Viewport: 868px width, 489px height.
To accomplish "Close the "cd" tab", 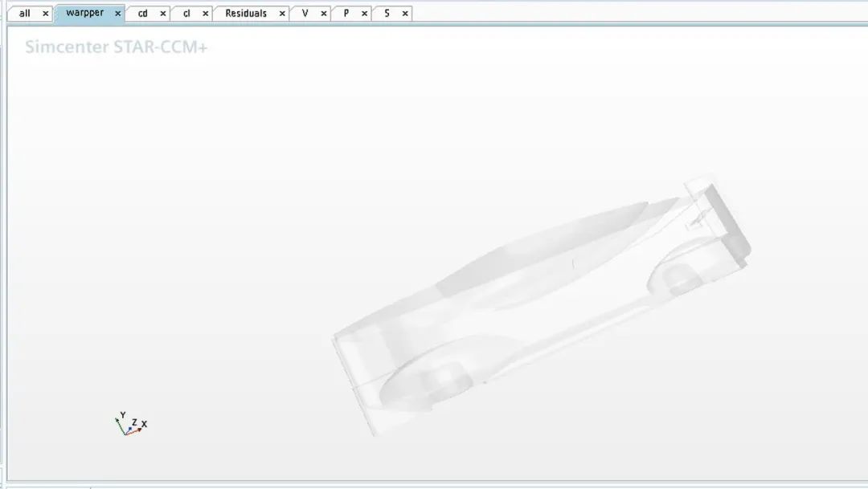I will [x=162, y=14].
